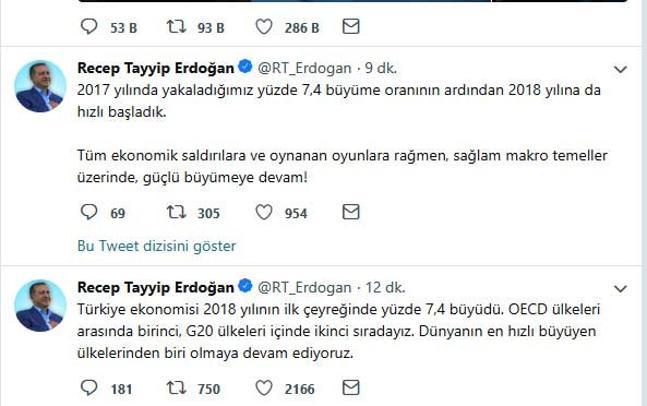Open 'Bu Tweet dizisini göster' thread link
This screenshot has width=647, height=406.
157,246
